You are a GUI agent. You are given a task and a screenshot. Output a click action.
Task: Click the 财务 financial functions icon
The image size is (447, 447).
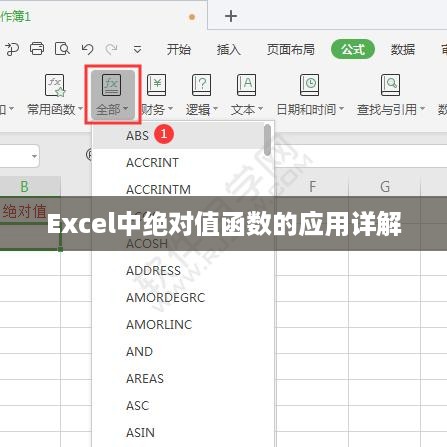156,85
